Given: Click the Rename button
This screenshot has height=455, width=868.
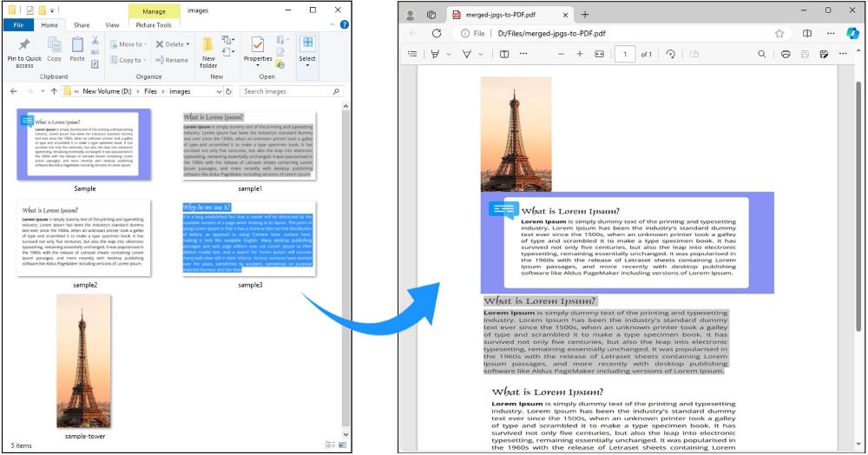Looking at the screenshot, I should (x=172, y=60).
